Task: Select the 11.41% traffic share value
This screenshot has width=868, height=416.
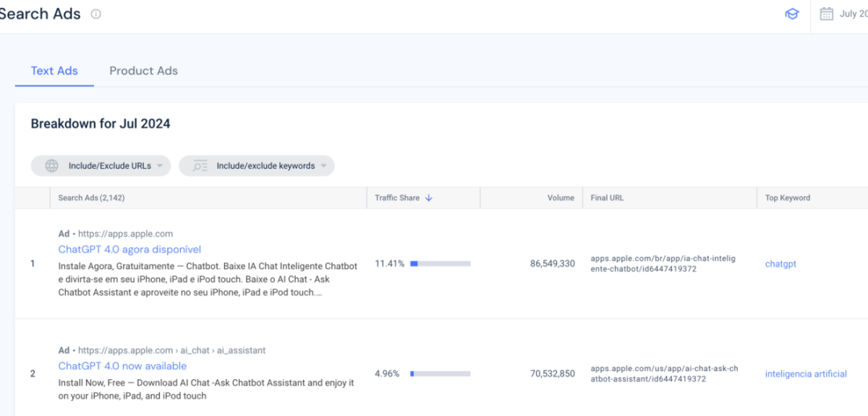Action: pos(390,264)
